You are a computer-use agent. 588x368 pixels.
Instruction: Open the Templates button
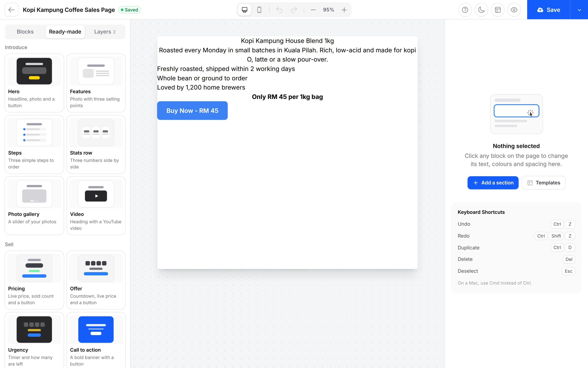tap(543, 183)
